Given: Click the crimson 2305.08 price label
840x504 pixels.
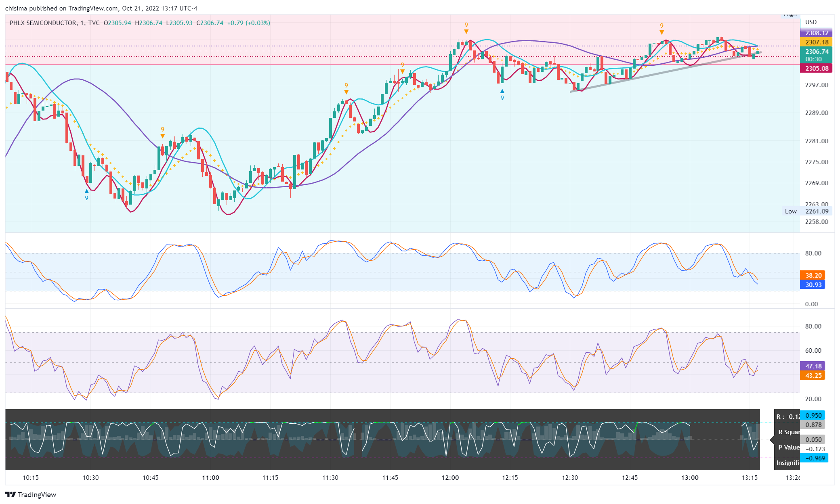Looking at the screenshot, I should tap(816, 69).
